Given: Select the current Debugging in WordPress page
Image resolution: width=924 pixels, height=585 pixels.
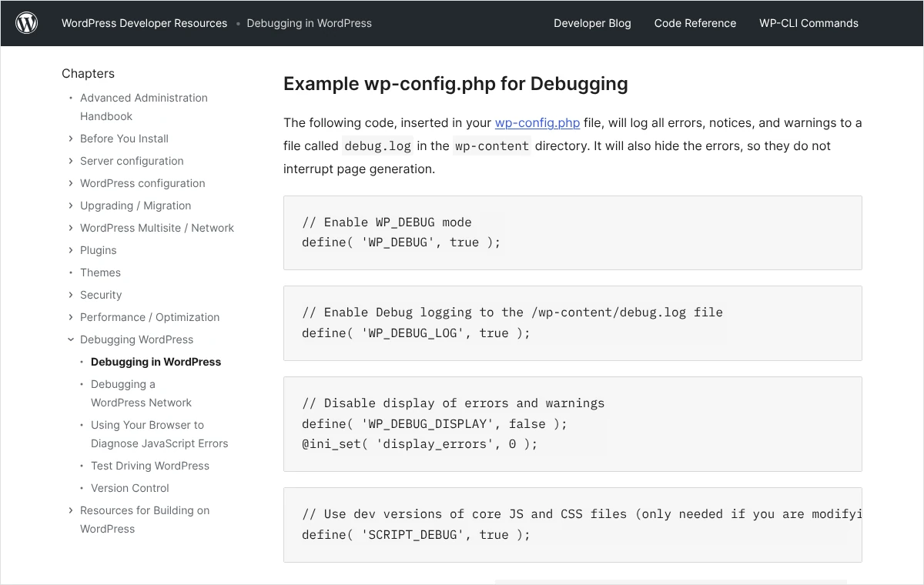Looking at the screenshot, I should pos(156,362).
